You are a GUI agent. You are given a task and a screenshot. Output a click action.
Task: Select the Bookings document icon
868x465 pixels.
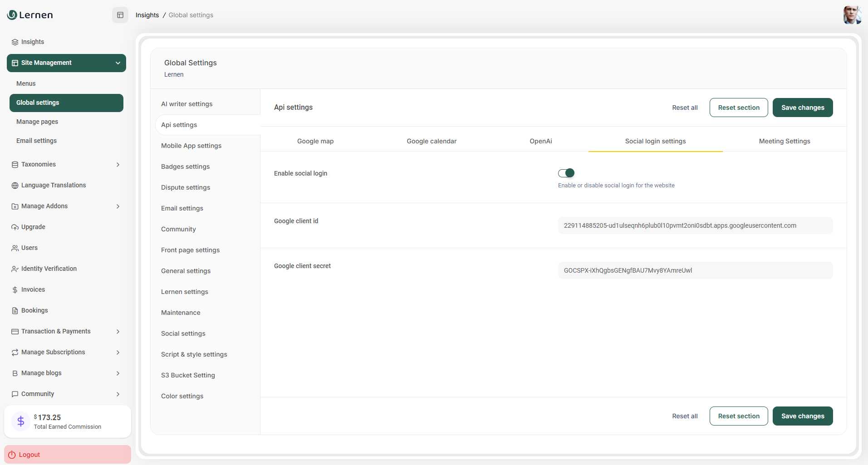point(15,310)
